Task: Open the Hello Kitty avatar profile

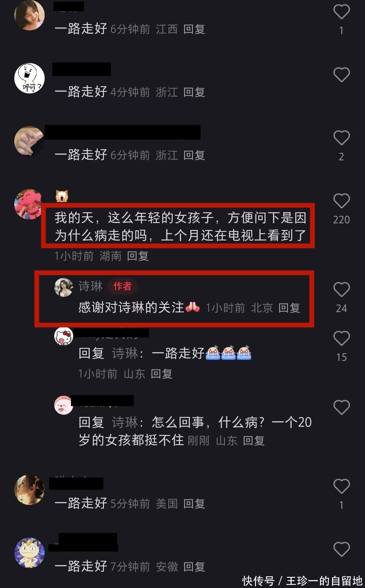Action: point(64,336)
